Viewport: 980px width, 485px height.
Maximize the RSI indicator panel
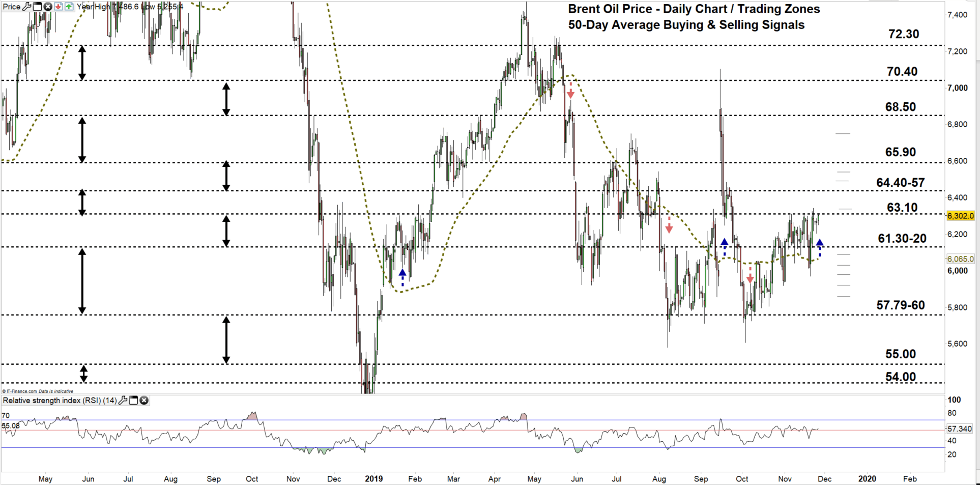[x=133, y=401]
